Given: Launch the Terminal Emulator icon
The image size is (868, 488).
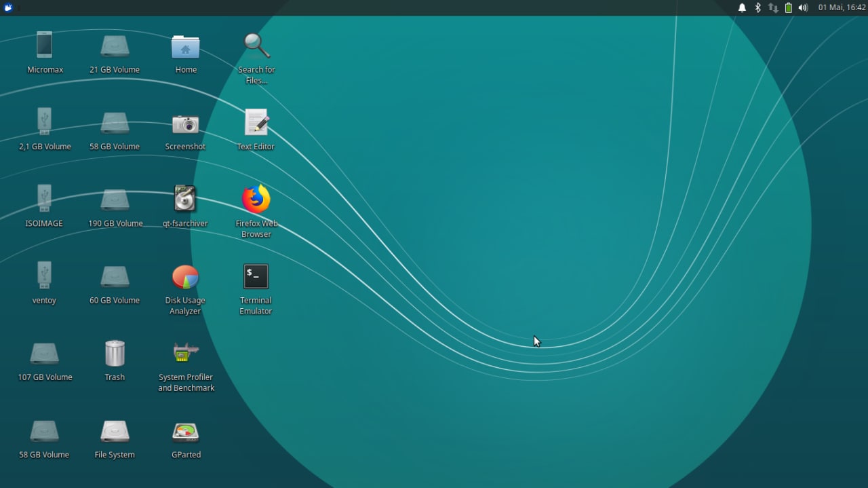Looking at the screenshot, I should [256, 276].
